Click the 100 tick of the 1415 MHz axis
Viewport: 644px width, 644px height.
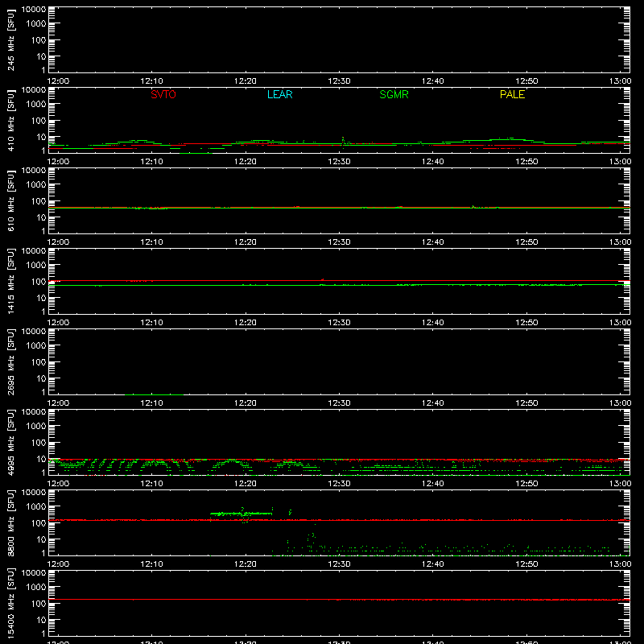tap(39, 282)
